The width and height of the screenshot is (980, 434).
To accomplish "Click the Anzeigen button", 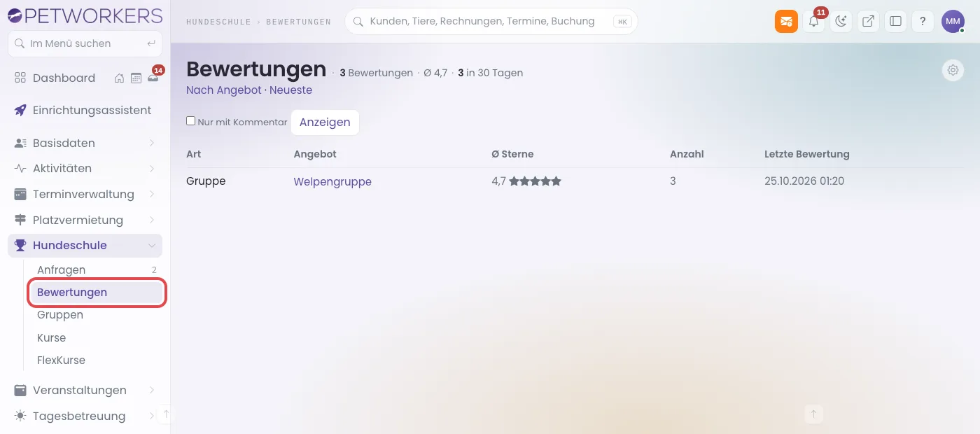I will pyautogui.click(x=325, y=122).
